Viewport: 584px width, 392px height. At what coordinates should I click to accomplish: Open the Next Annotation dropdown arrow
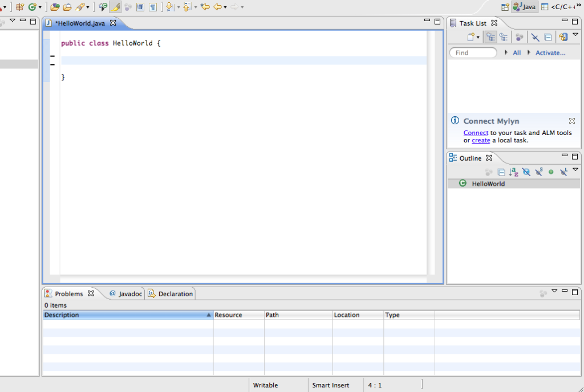pyautogui.click(x=179, y=7)
